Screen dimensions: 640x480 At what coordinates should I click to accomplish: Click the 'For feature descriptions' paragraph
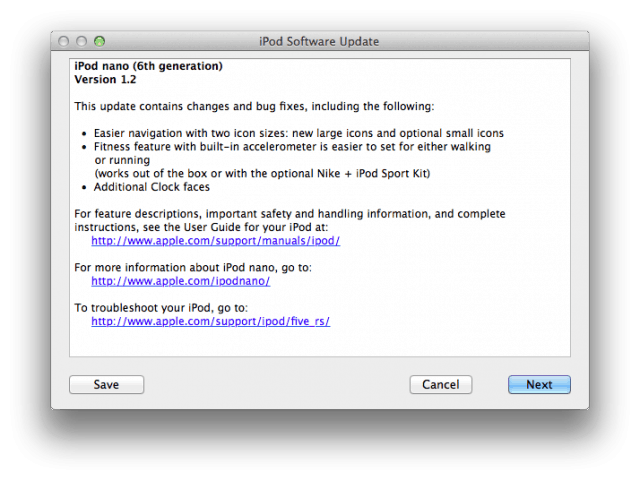click(x=290, y=214)
